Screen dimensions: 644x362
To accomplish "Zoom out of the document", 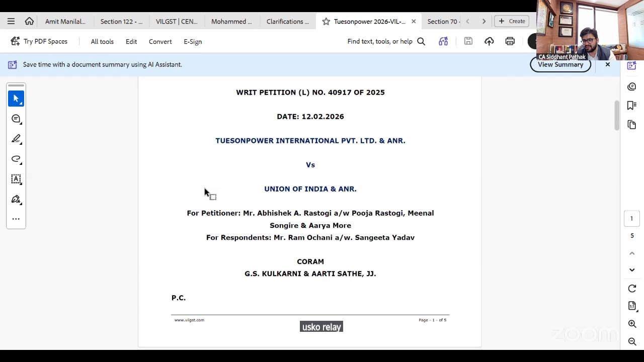I will [x=632, y=341].
